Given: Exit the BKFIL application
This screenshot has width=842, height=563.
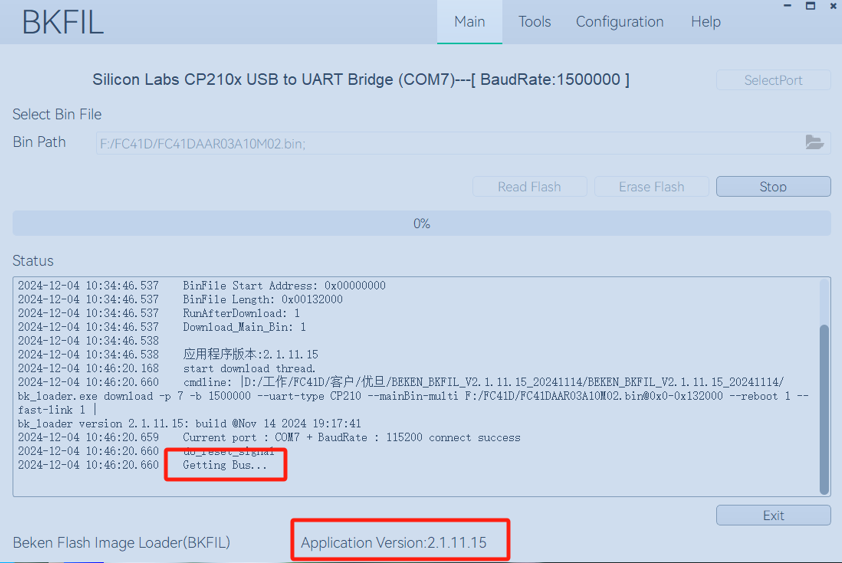Looking at the screenshot, I should (x=773, y=515).
